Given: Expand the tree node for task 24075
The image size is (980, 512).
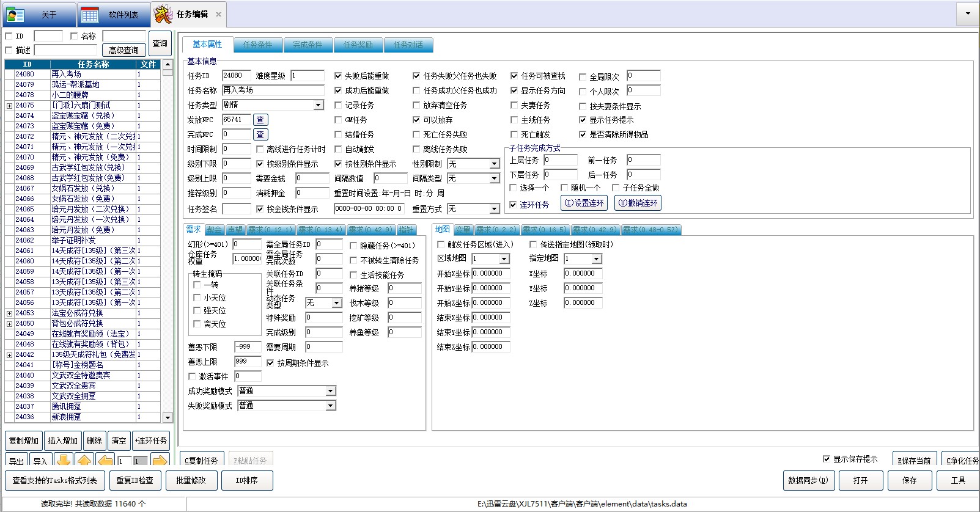Looking at the screenshot, I should (x=9, y=106).
